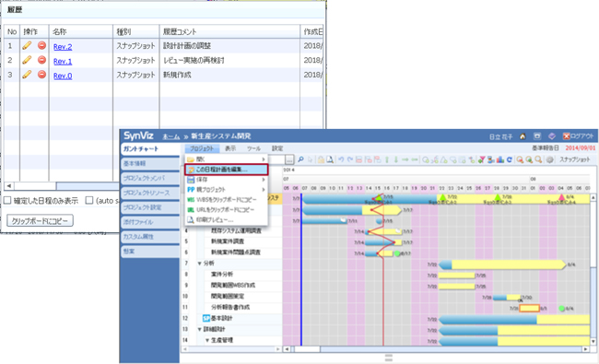
Task: Delete the Rev.2 snapshot via the red icon
Action: (41, 45)
